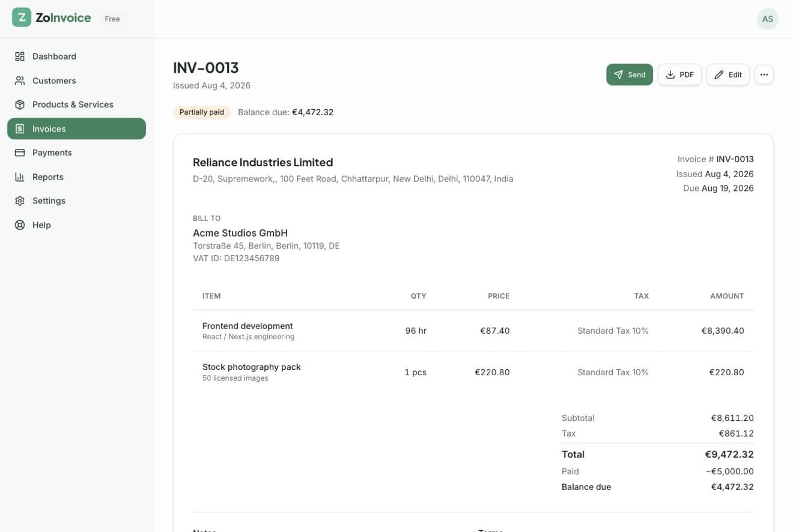Click the Products & Services box icon
This screenshot has width=793, height=532.
pyautogui.click(x=20, y=104)
